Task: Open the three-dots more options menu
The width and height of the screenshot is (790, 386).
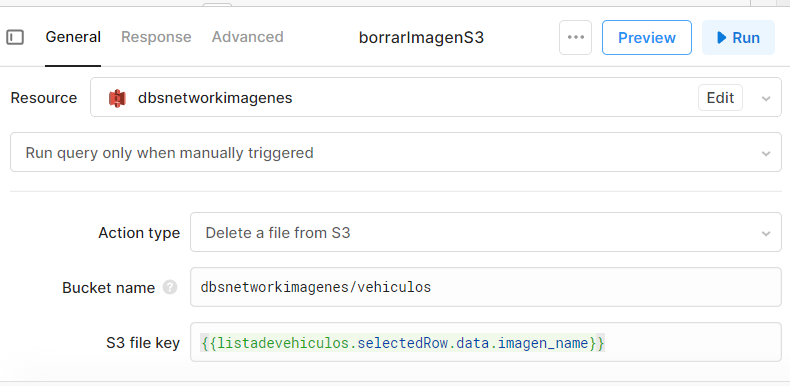Action: coord(575,37)
